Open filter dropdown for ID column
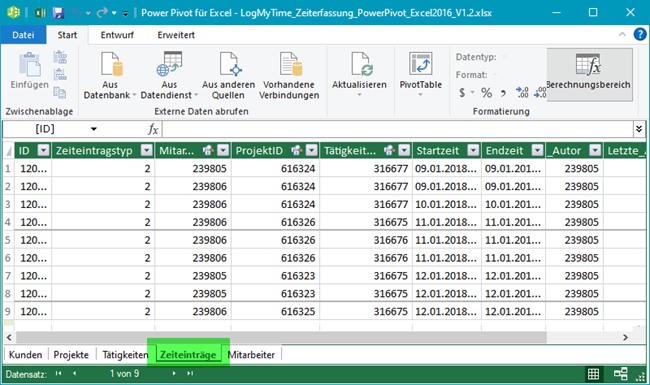 [x=44, y=150]
